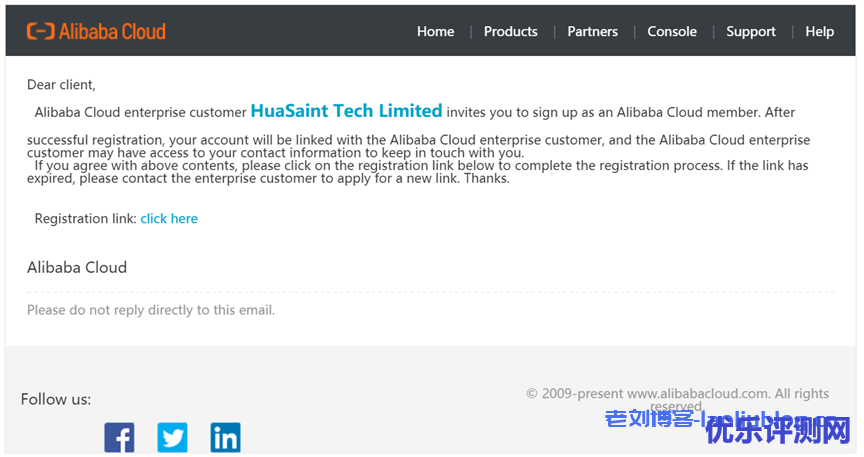Click the Alibaba Cloud email signature text
Screen dimensions: 864x457
[x=77, y=268]
